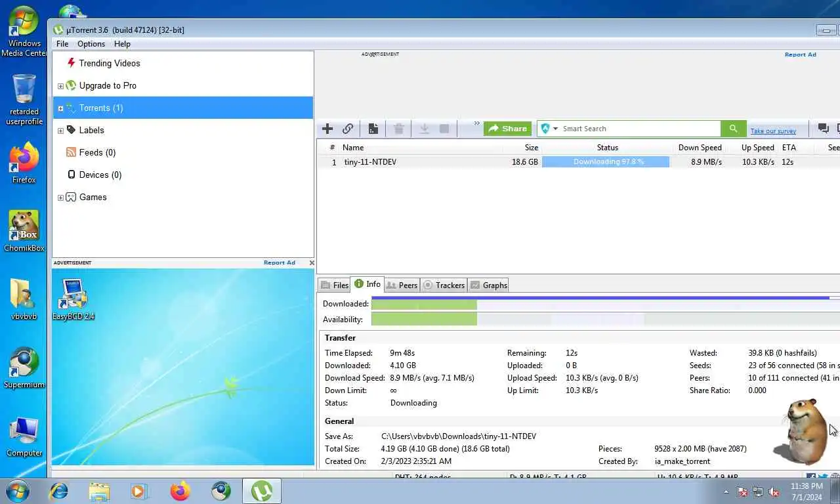The height and width of the screenshot is (504, 840).
Task: Click the Stop Torrent square icon
Action: coord(444,129)
